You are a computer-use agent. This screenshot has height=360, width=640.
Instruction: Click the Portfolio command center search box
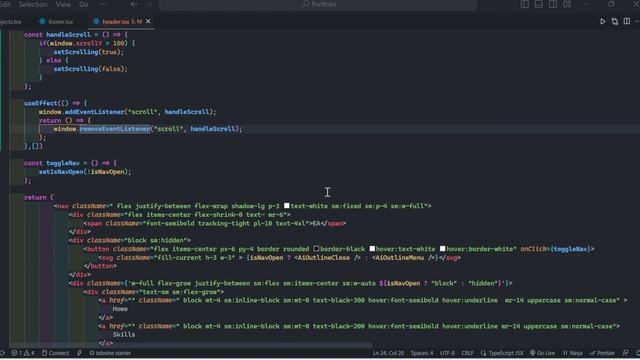point(318,4)
